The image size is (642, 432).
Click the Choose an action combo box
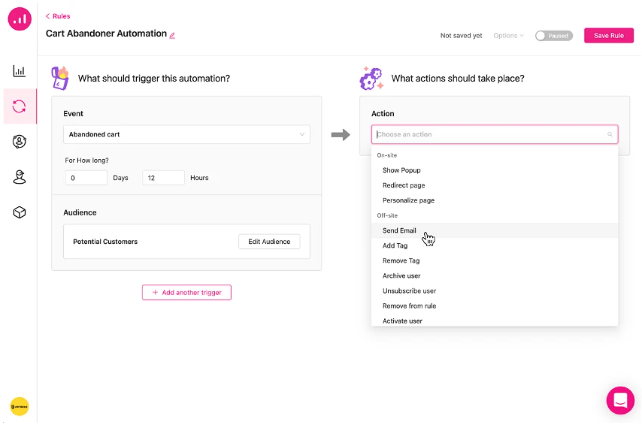point(494,134)
